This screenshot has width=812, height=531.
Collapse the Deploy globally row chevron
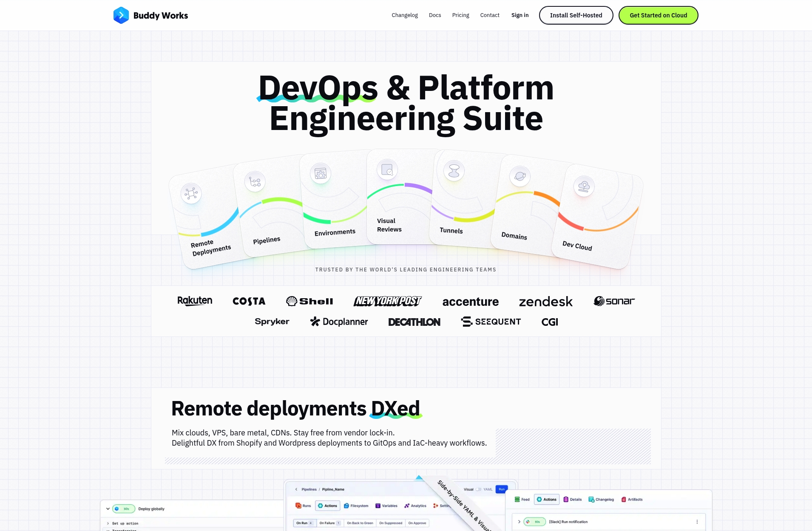[108, 508]
